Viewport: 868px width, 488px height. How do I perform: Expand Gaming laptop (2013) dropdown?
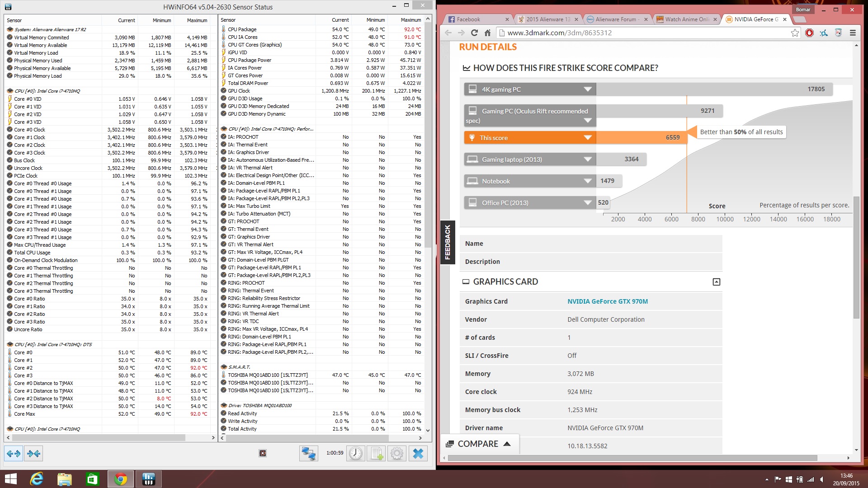click(588, 160)
